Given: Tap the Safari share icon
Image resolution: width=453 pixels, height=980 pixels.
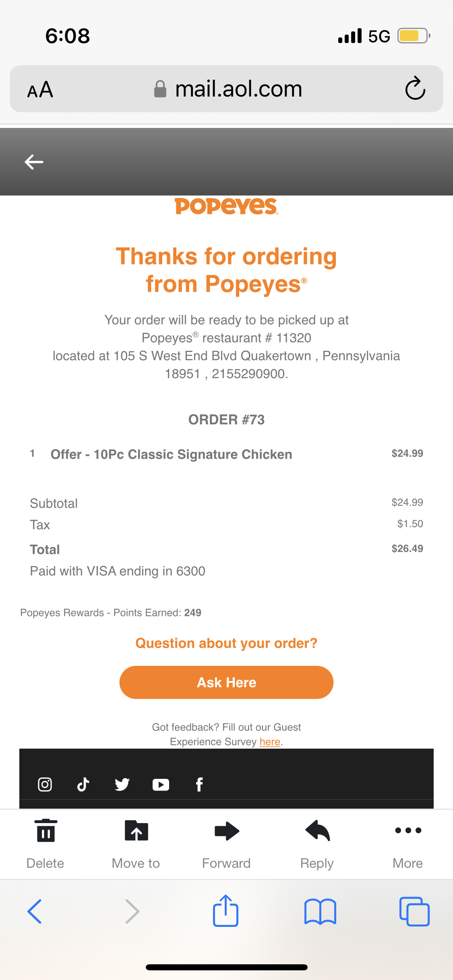Looking at the screenshot, I should (225, 911).
